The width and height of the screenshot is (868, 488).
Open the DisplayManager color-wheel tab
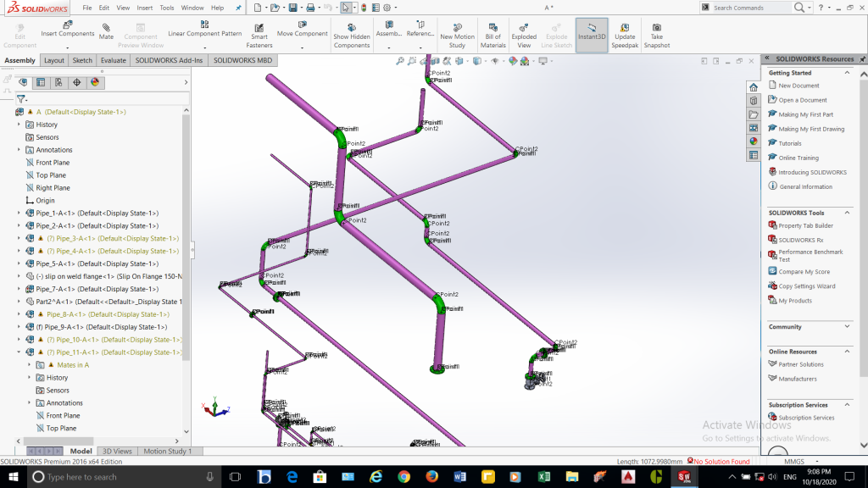coord(95,82)
